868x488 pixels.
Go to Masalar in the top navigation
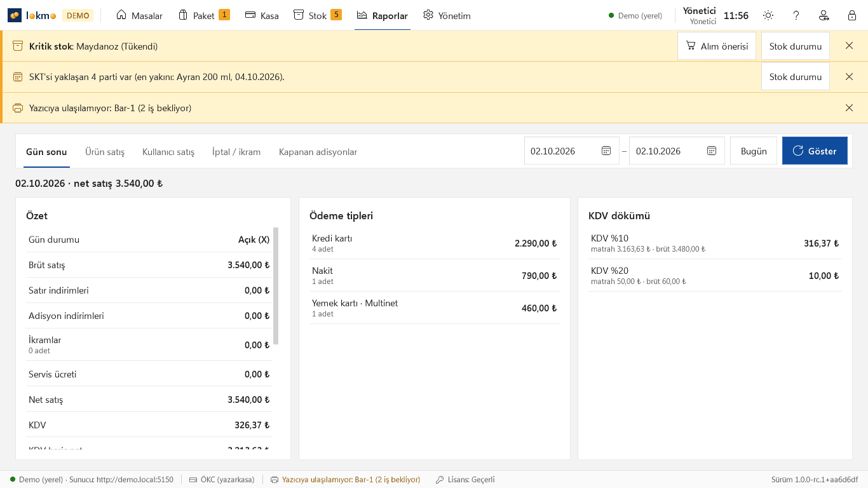[x=139, y=15]
